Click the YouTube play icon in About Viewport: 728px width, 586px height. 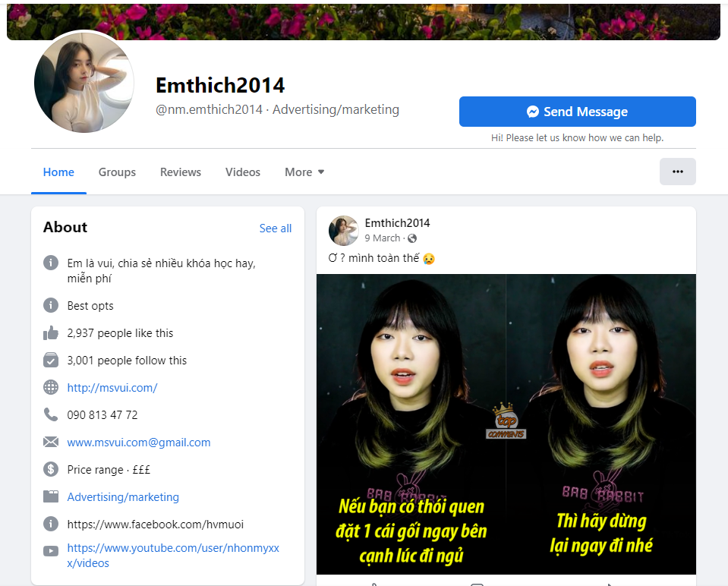[x=51, y=551]
